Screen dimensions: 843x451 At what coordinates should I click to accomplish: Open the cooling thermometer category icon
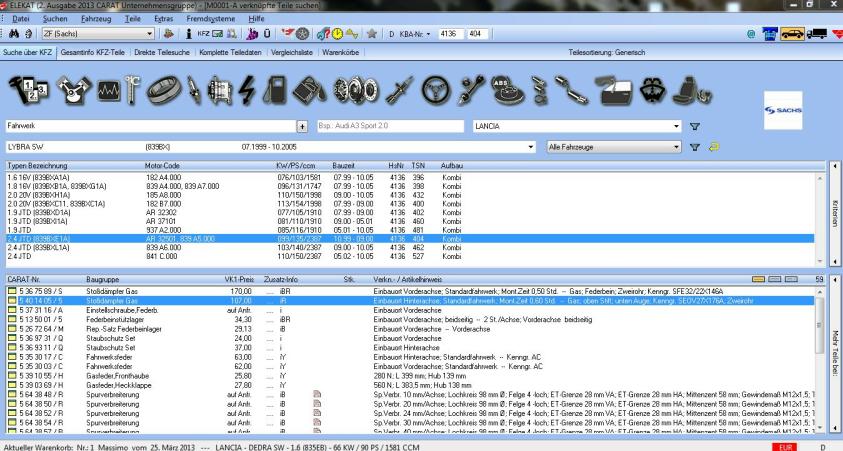click(132, 90)
